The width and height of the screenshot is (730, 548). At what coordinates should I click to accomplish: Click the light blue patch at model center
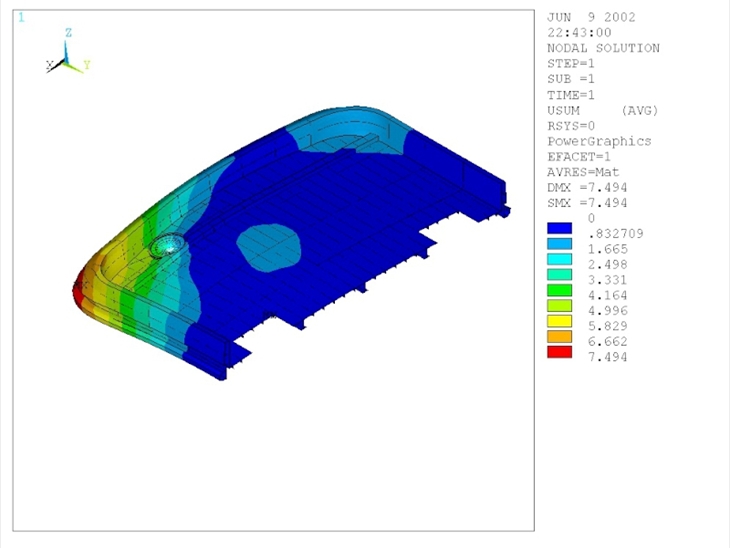(269, 247)
